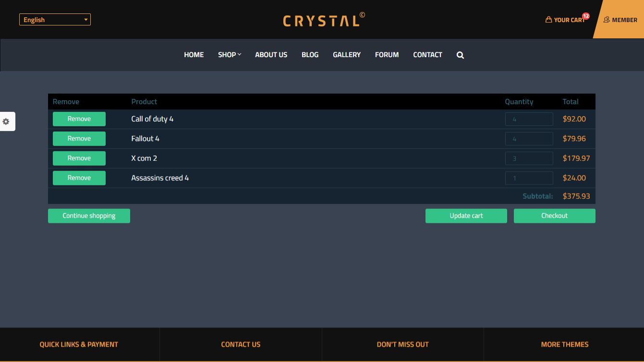Click the $179.97 total value

pyautogui.click(x=576, y=158)
